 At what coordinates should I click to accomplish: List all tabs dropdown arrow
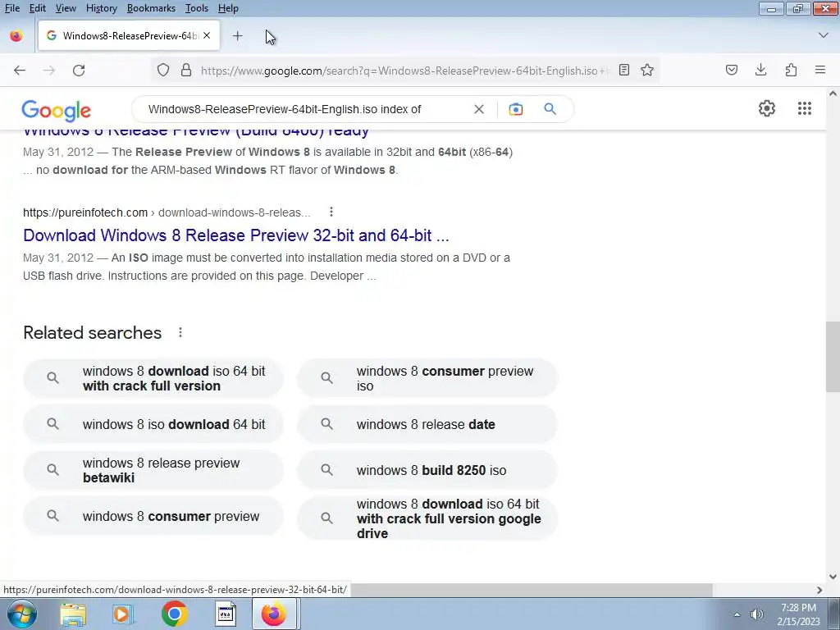(824, 35)
